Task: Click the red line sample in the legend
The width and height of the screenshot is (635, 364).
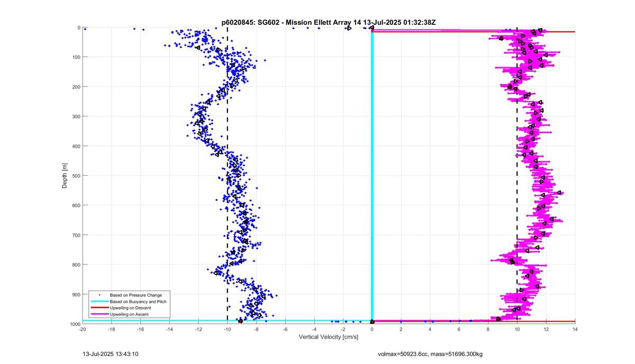Action: click(x=99, y=308)
